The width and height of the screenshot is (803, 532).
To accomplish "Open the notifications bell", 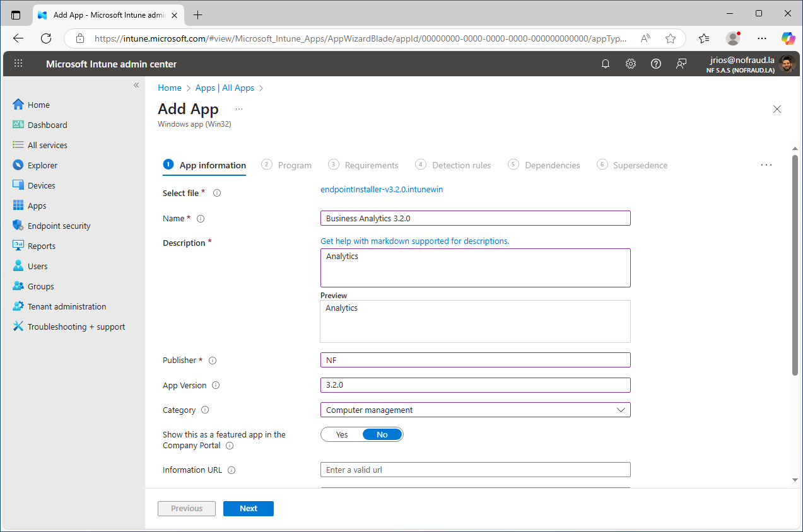I will 606,64.
